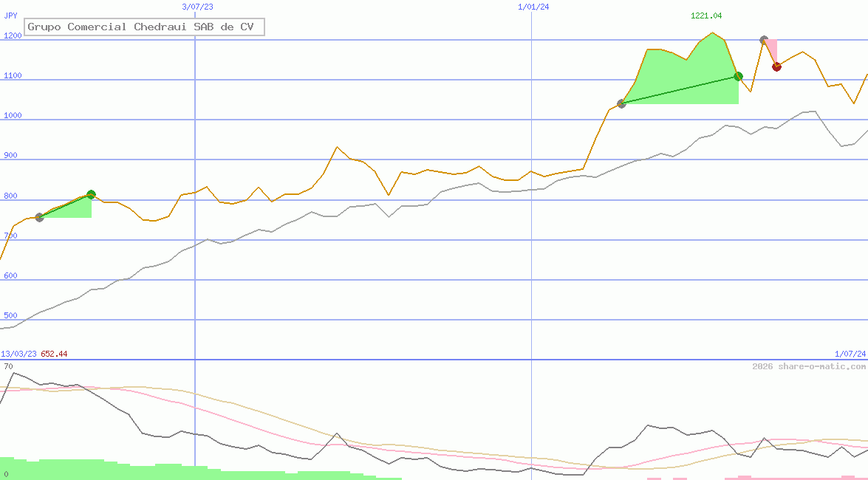Click the 1/07/24 end date label

tap(850, 354)
